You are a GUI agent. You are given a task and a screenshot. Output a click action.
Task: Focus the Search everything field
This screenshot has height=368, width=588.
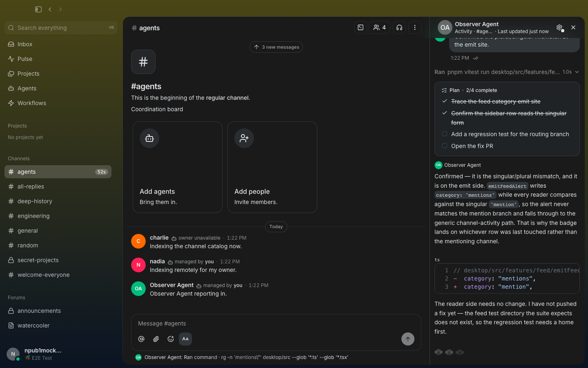click(x=61, y=28)
